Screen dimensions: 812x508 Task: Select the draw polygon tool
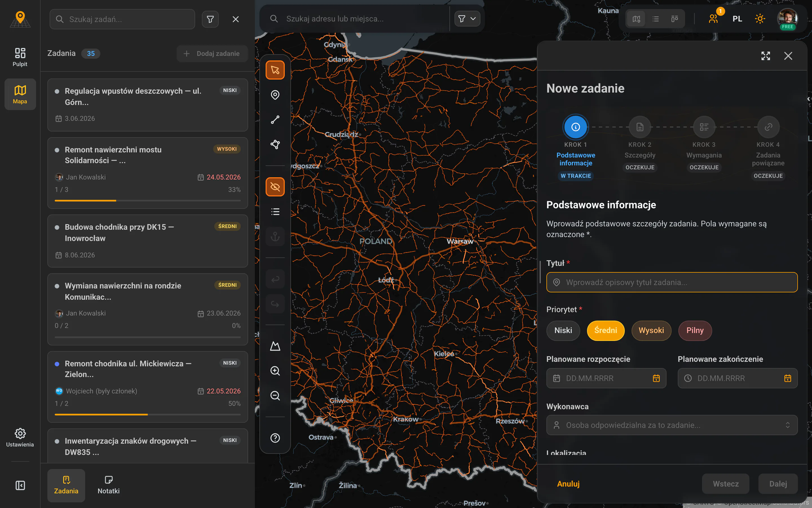pos(275,144)
